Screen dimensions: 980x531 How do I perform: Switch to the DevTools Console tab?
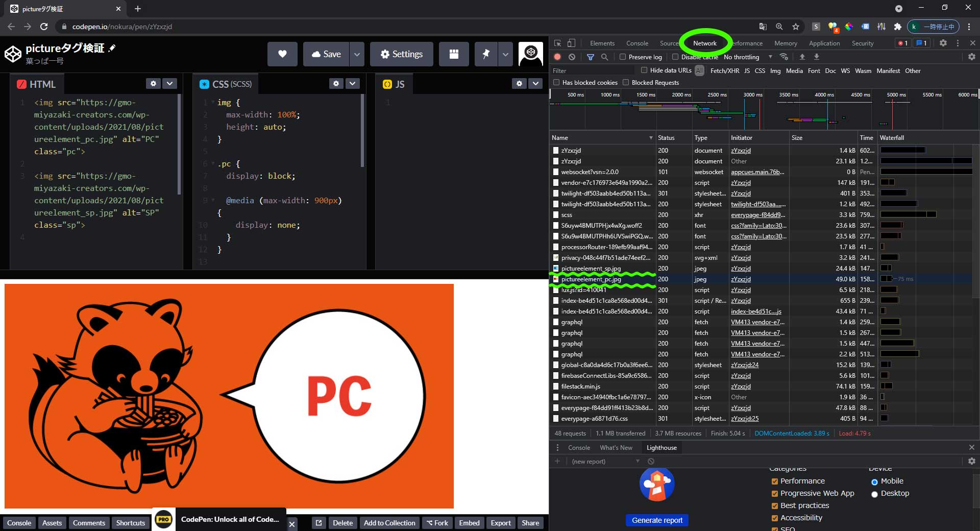(x=637, y=43)
